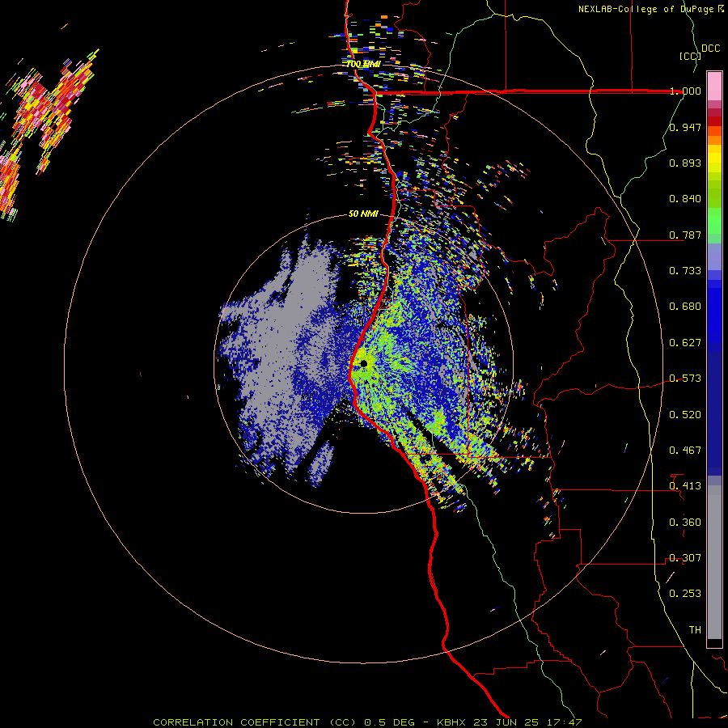The width and height of the screenshot is (728, 728).
Task: Select the 0.627 scale value
Action: pos(685,343)
